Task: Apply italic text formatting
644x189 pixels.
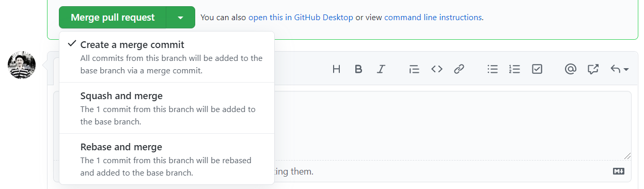Action: click(x=381, y=69)
